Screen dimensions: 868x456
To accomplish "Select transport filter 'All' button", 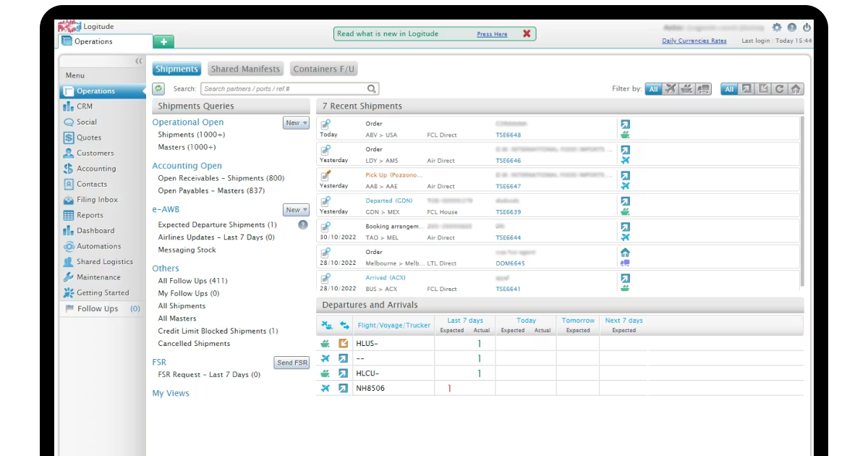I will [654, 89].
